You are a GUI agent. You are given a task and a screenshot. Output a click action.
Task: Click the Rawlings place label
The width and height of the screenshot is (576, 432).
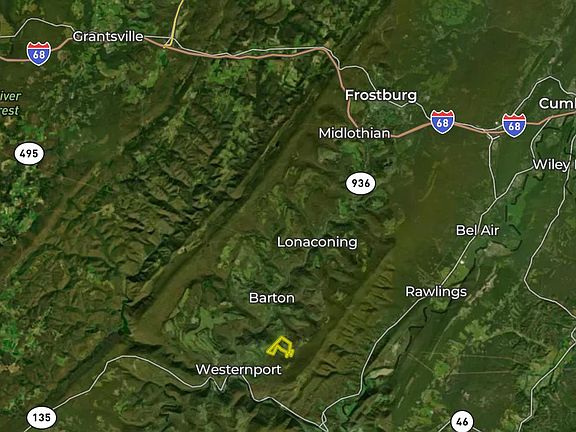(x=436, y=292)
